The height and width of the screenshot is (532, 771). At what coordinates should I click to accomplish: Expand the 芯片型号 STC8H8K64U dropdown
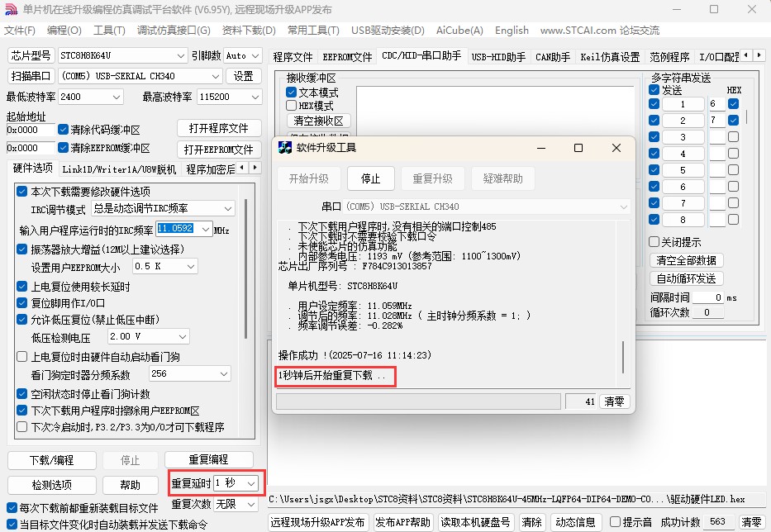tap(181, 55)
